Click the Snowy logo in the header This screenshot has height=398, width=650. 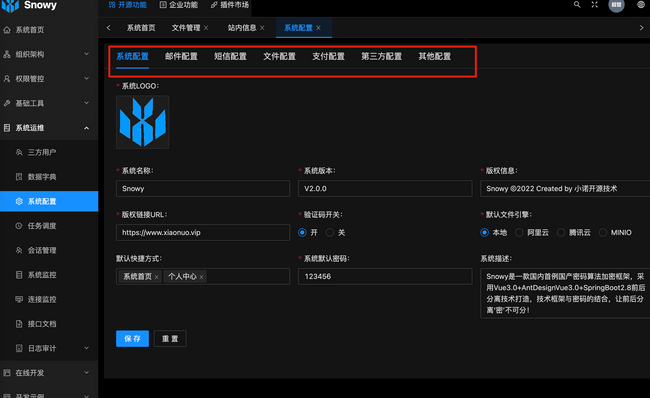[x=10, y=5]
